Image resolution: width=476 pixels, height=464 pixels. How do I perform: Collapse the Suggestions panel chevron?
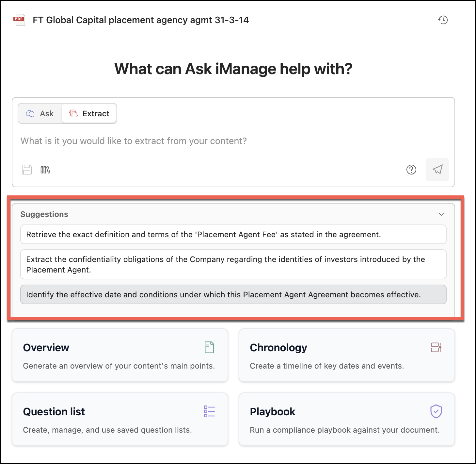click(441, 214)
